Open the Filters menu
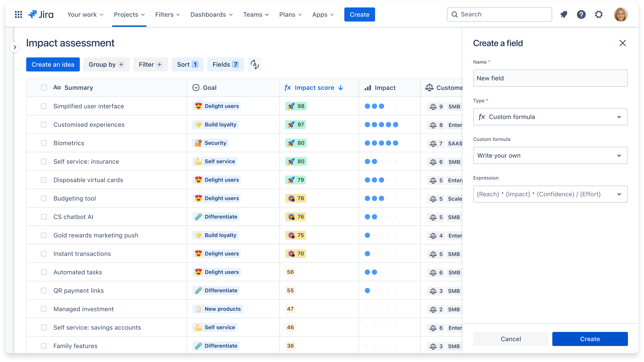This screenshot has width=644, height=362. (x=168, y=14)
